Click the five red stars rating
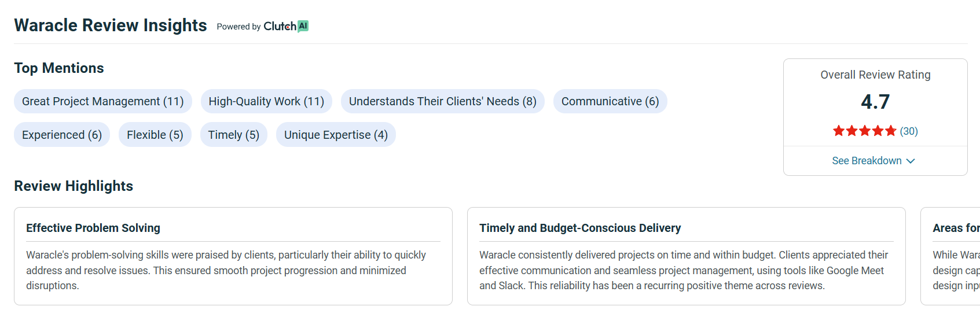The image size is (980, 310). tap(864, 131)
